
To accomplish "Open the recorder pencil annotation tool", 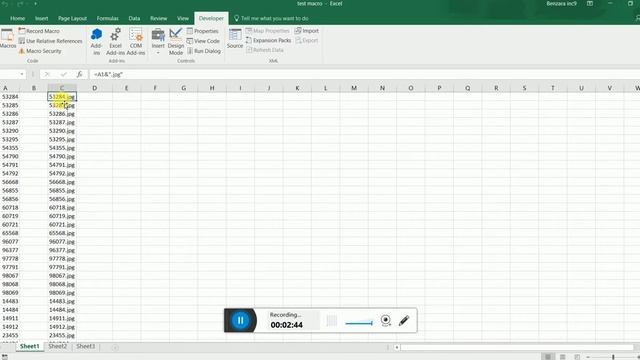I will click(x=404, y=320).
